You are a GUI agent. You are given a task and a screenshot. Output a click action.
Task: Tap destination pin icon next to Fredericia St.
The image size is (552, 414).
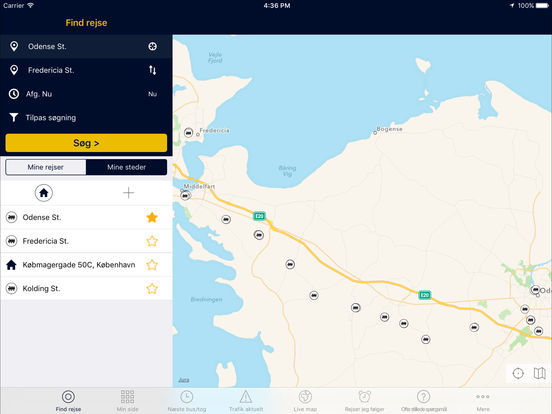click(14, 70)
